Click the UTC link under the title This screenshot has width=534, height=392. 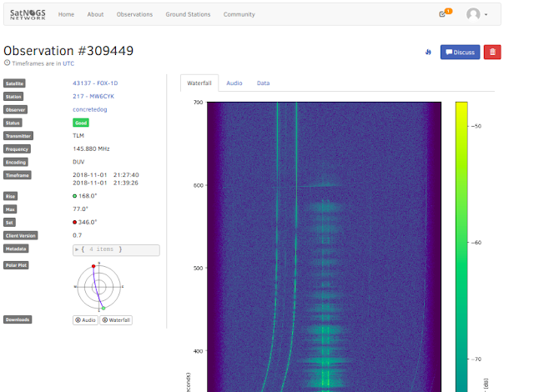pyautogui.click(x=68, y=63)
